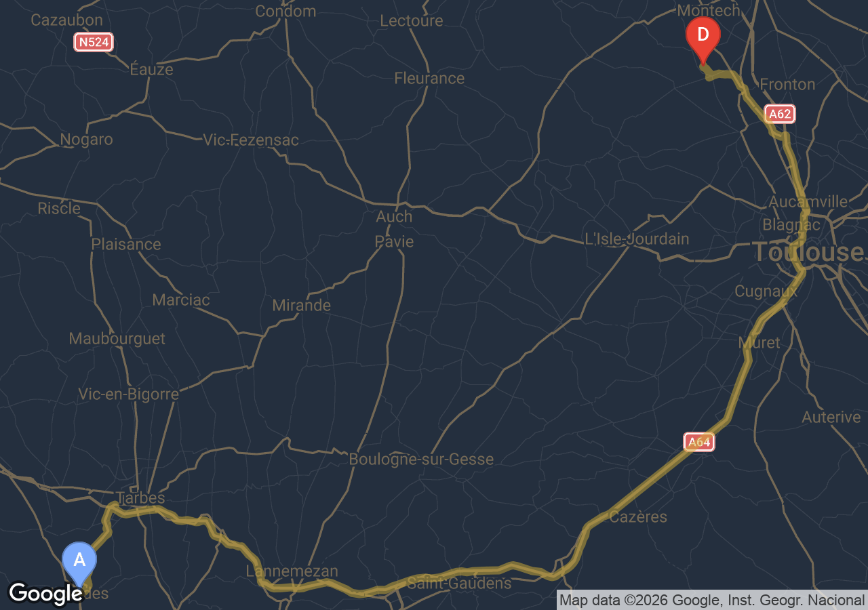The width and height of the screenshot is (868, 610).
Task: Select the Fleurance town label
Action: coord(429,79)
